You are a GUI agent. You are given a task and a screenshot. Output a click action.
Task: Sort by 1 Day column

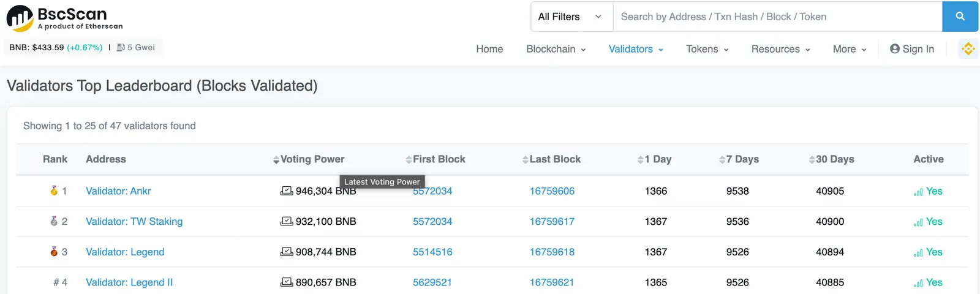[x=654, y=159]
